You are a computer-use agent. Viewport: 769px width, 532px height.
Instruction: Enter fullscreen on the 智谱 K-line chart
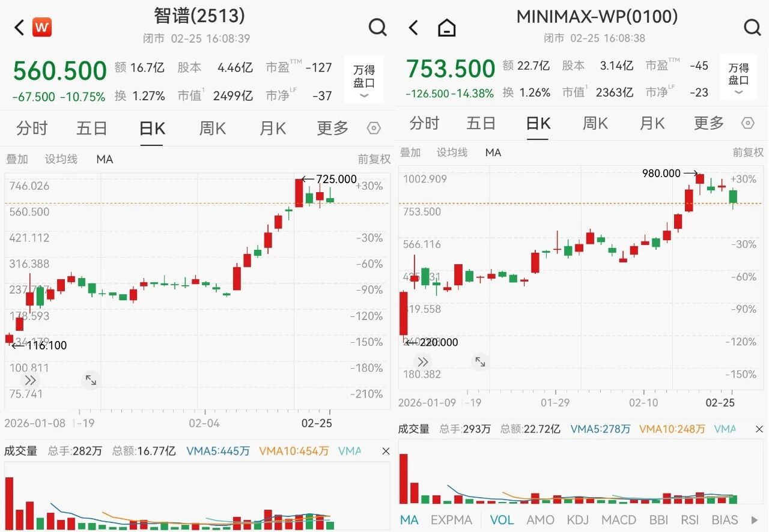pos(91,380)
